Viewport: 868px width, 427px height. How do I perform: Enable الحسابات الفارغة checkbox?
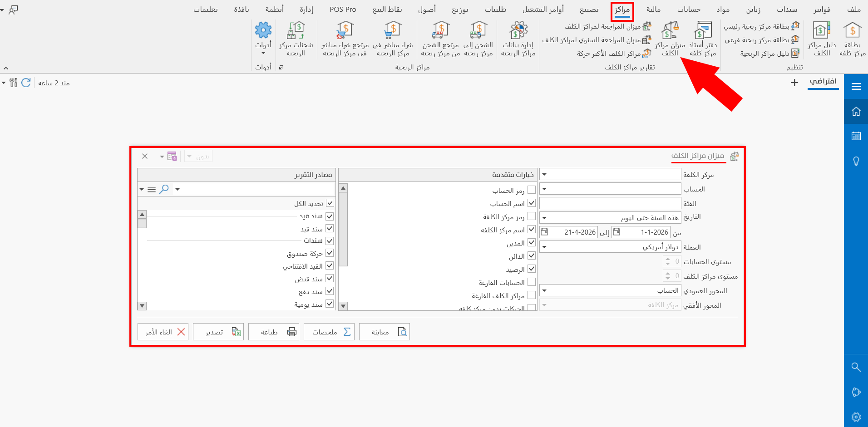pos(532,282)
